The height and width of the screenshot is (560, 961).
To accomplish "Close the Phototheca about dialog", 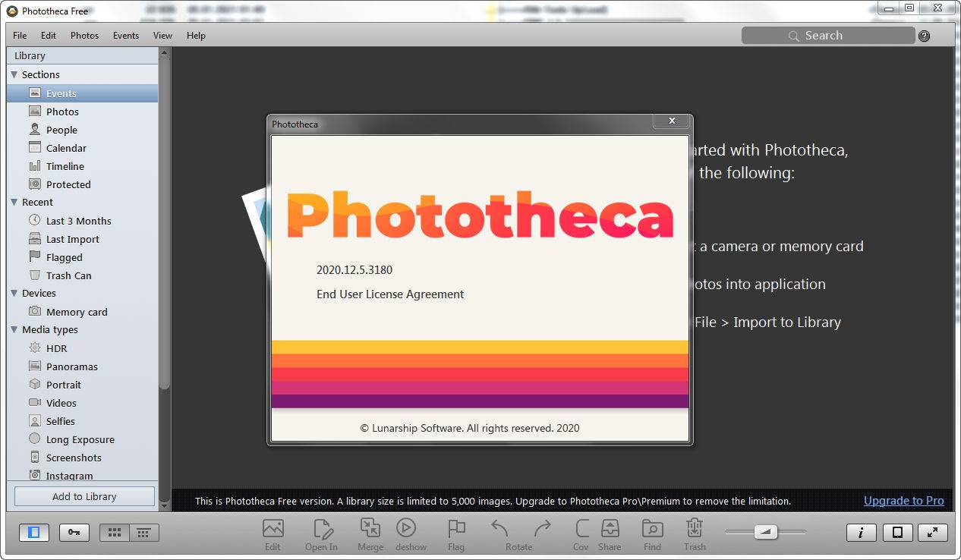I will coord(672,121).
